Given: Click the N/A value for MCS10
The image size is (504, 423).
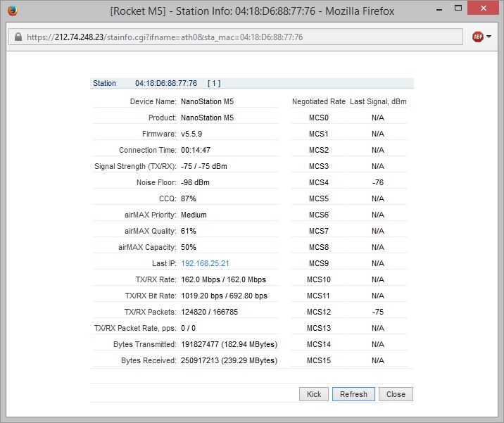Looking at the screenshot, I should click(x=378, y=279).
